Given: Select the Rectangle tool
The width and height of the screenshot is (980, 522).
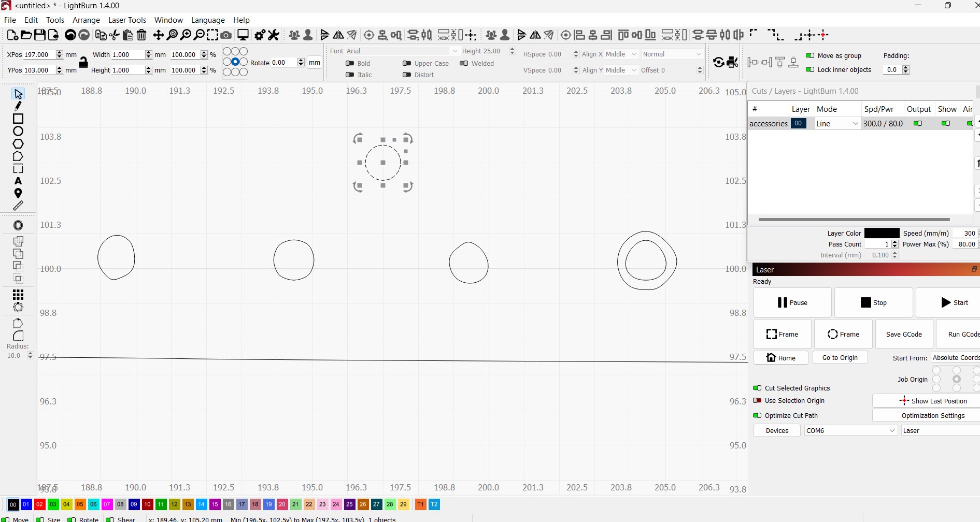Looking at the screenshot, I should click(x=18, y=119).
